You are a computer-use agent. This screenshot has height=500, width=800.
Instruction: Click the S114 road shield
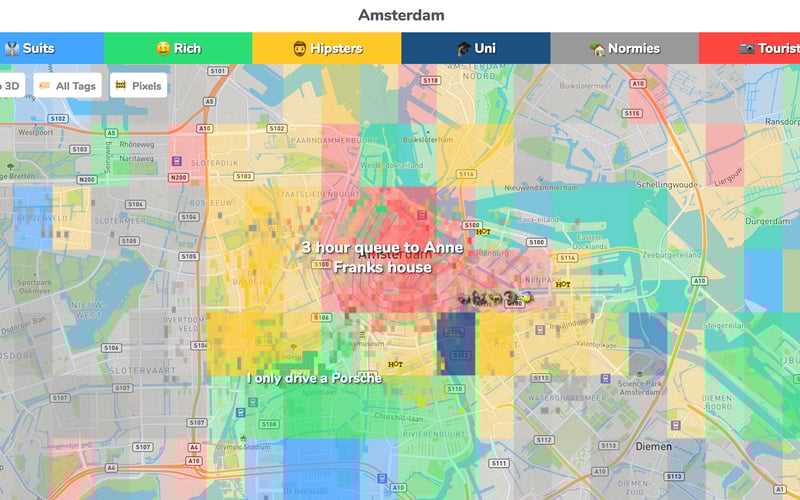pyautogui.click(x=567, y=258)
